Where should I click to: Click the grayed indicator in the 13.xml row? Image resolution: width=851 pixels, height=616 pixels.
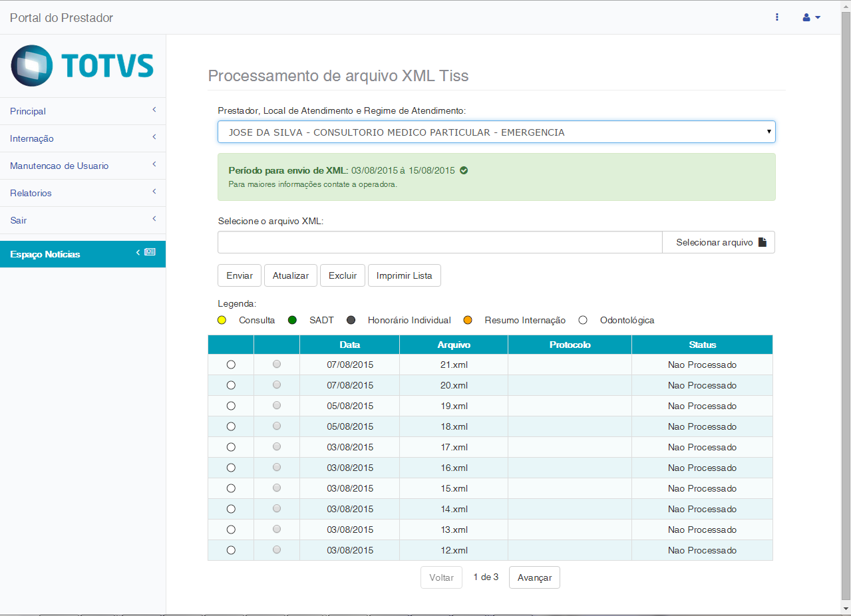tap(277, 529)
